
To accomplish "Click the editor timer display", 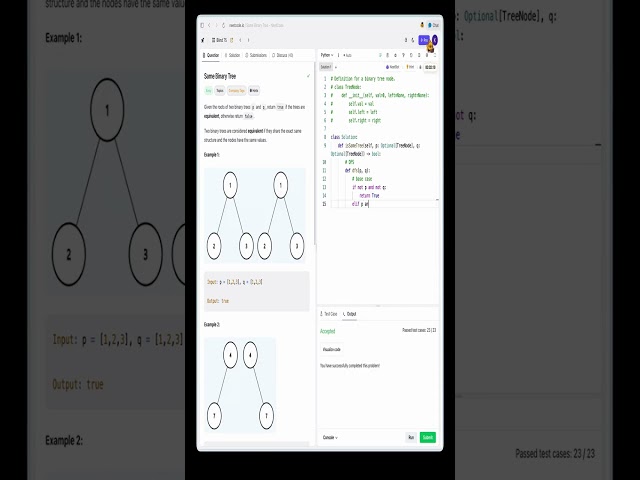I will click(430, 67).
